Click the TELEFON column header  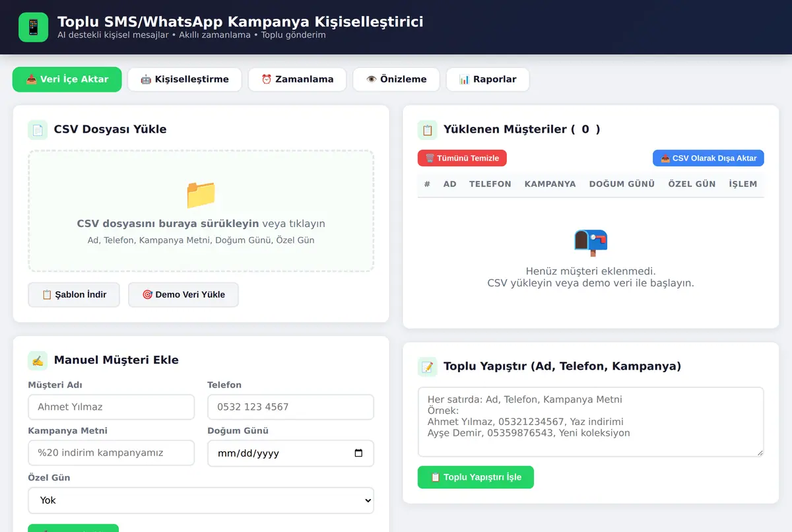click(490, 184)
